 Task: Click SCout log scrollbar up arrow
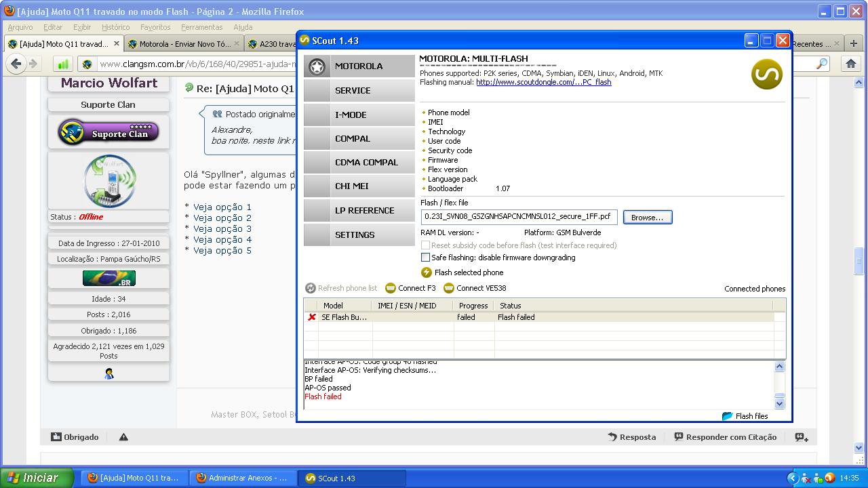point(780,367)
